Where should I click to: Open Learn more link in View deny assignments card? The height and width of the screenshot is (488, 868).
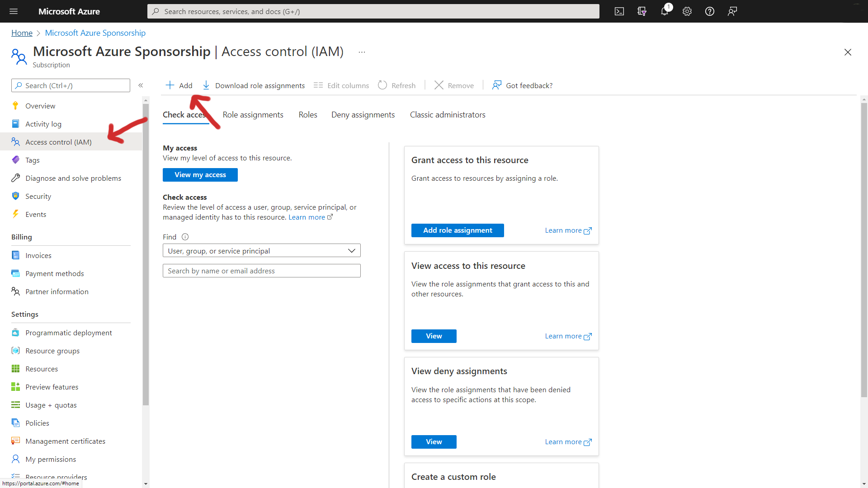tap(568, 442)
